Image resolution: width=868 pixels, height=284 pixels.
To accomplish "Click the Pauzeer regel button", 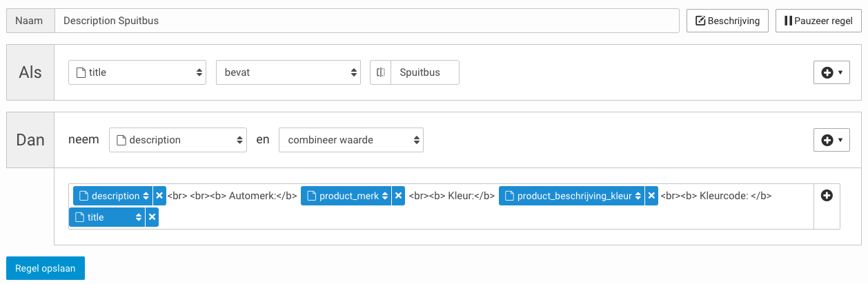I will point(819,21).
